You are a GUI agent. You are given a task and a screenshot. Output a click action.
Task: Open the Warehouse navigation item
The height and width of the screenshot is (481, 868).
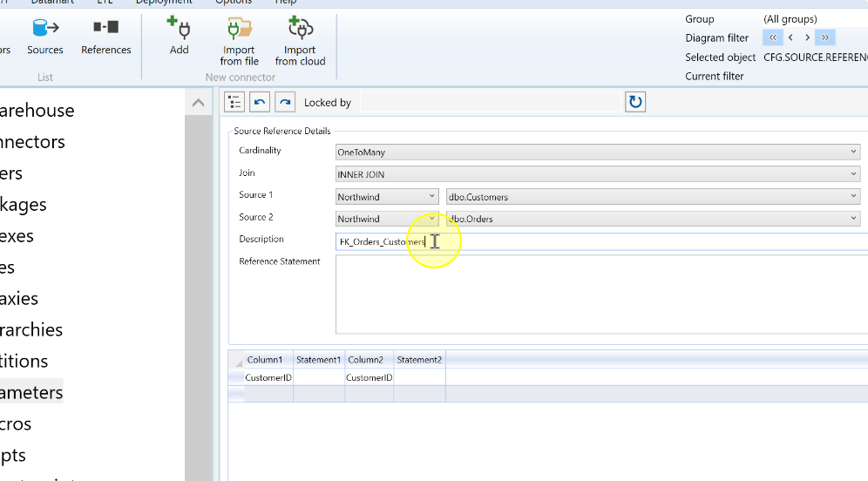pos(37,111)
